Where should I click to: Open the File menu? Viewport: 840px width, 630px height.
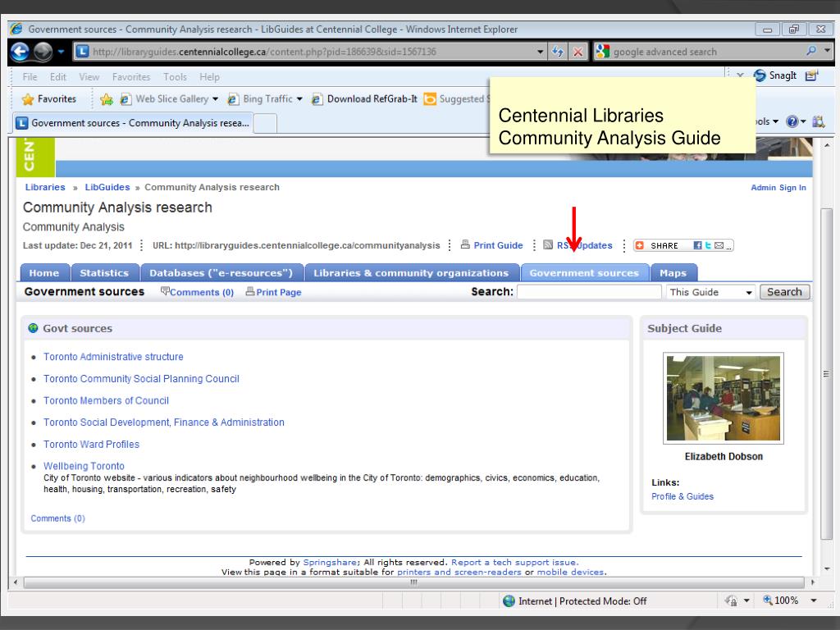tap(30, 77)
